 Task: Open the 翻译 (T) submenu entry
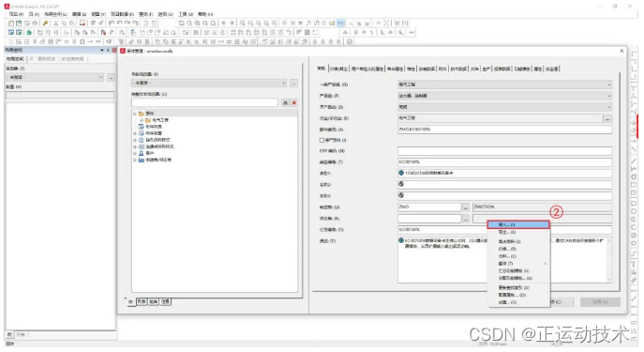tap(518, 264)
